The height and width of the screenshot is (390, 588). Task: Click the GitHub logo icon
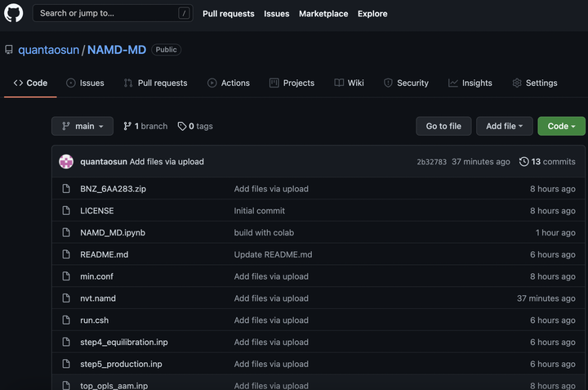(12, 13)
